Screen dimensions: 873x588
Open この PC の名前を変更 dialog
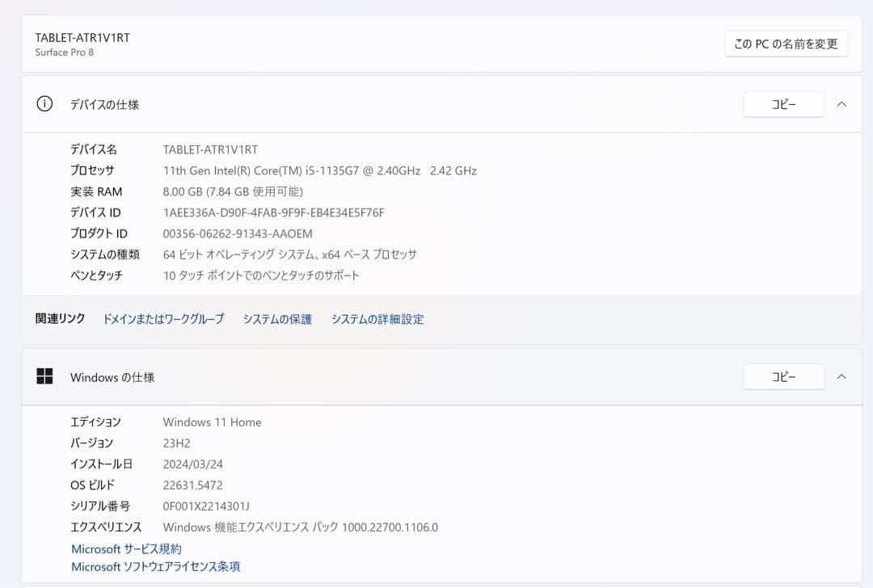pos(786,43)
